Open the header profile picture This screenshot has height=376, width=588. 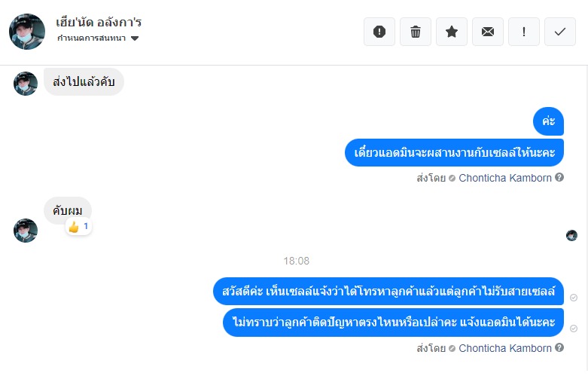pos(27,31)
